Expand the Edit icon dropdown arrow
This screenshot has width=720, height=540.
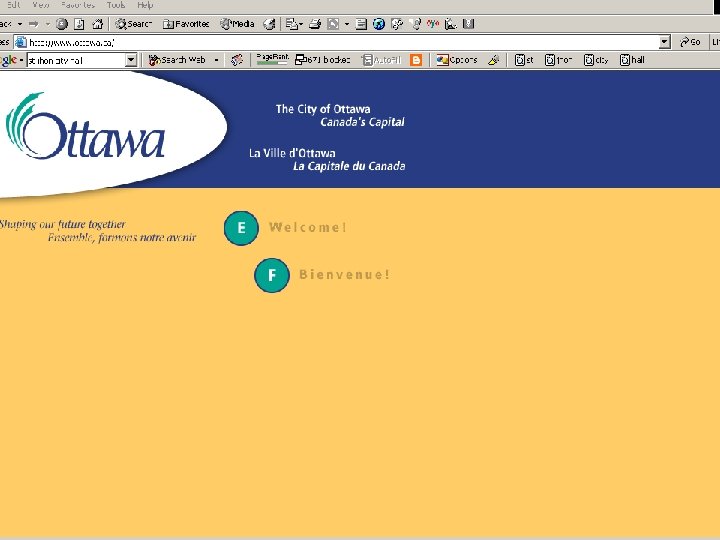tap(347, 24)
